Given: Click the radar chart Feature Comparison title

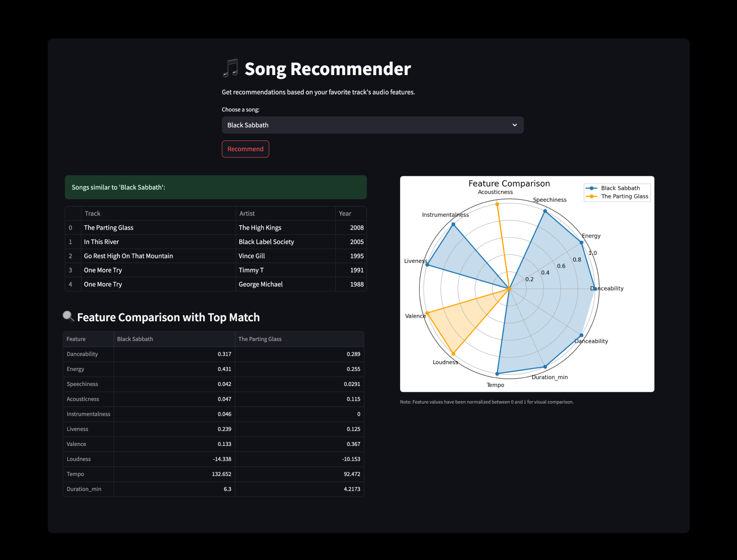Looking at the screenshot, I should coord(509,184).
